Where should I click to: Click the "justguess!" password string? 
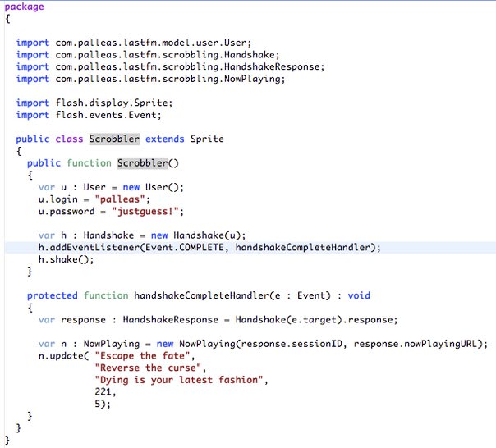145,211
